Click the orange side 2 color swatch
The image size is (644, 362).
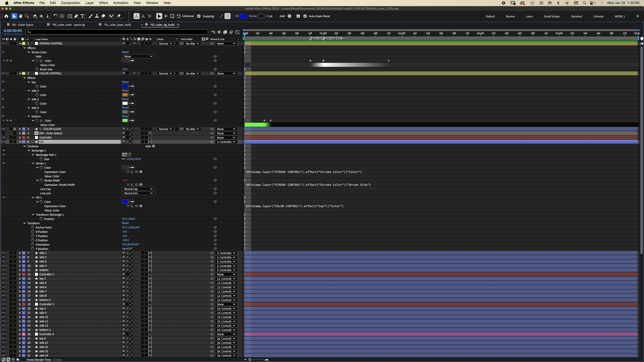[125, 95]
